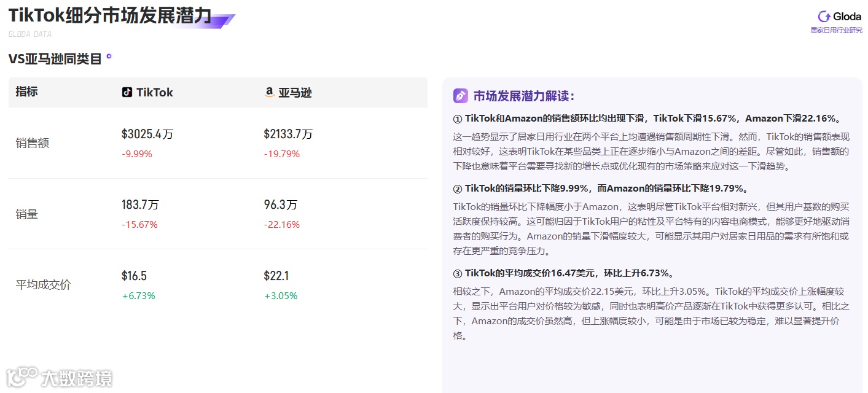This screenshot has width=868, height=393.
Task: Click the $16.5 average price value
Action: pos(134,276)
